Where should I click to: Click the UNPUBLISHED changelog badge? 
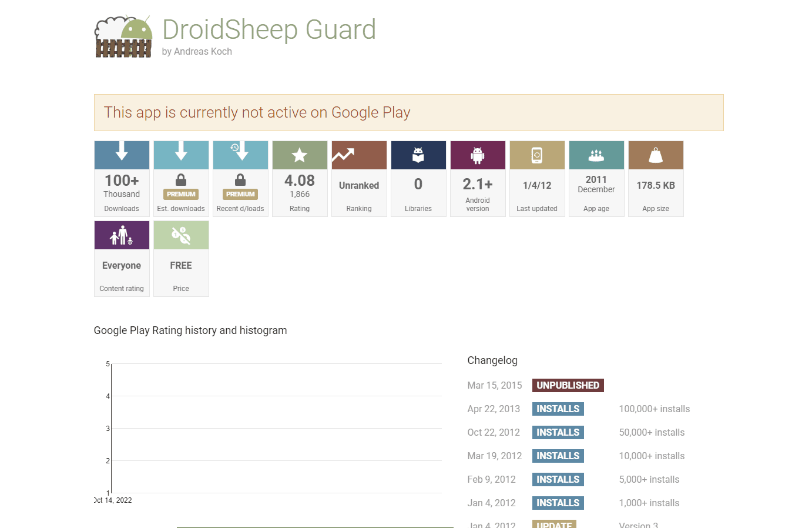tap(568, 385)
